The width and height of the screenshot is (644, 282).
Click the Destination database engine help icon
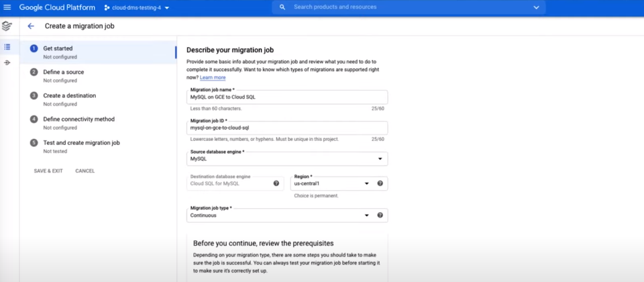pyautogui.click(x=276, y=183)
